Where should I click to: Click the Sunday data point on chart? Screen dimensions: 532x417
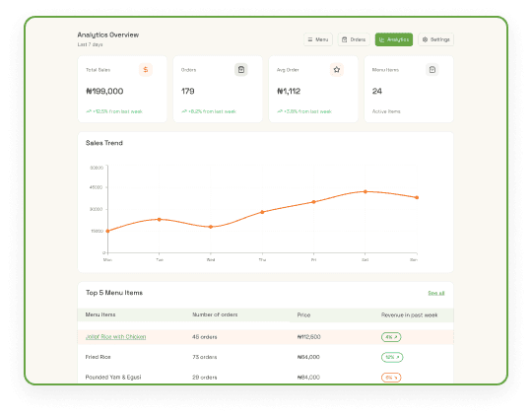pyautogui.click(x=417, y=197)
